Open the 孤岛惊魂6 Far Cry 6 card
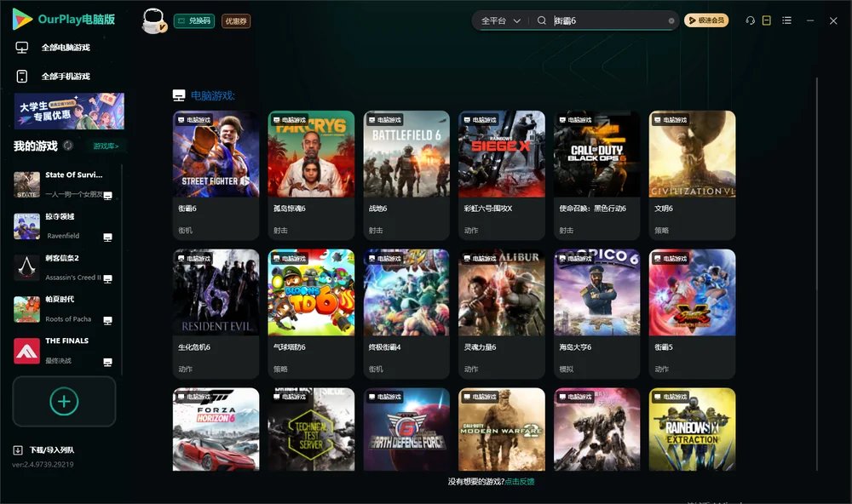 tap(311, 175)
